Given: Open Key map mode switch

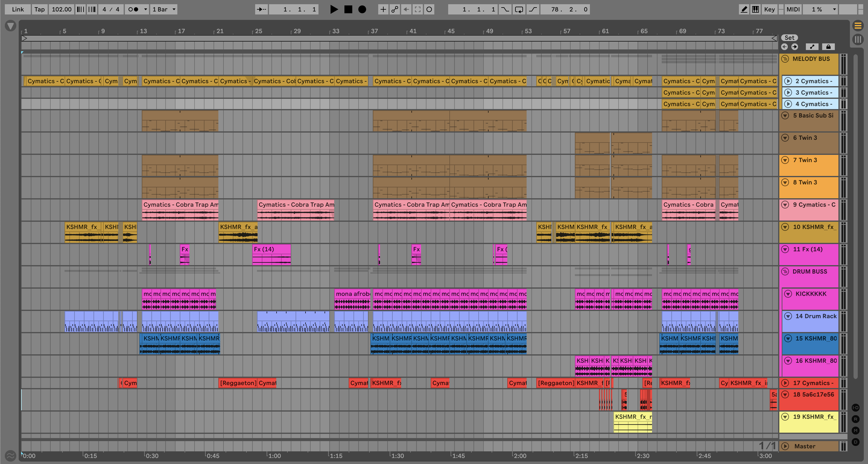Looking at the screenshot, I should click(x=769, y=9).
